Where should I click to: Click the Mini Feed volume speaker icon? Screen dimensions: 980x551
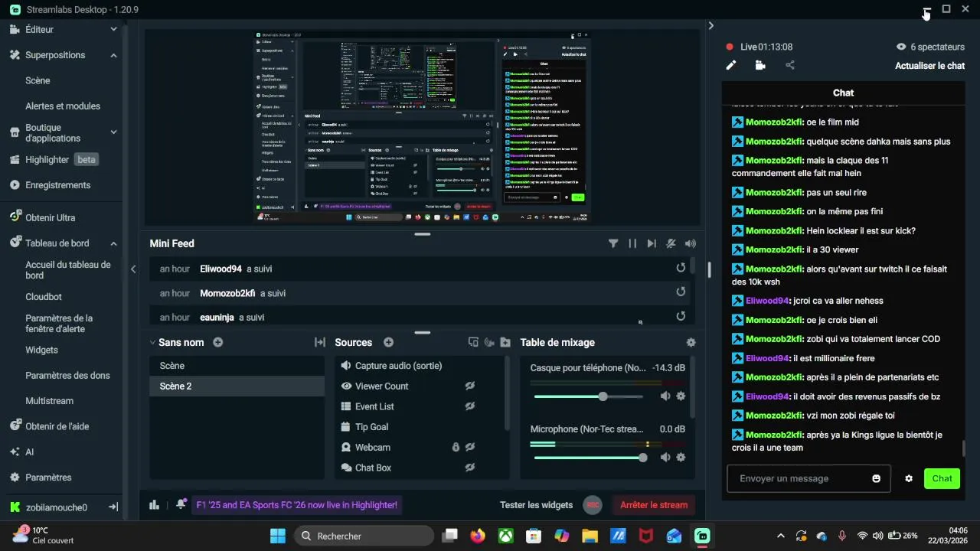[x=691, y=243]
